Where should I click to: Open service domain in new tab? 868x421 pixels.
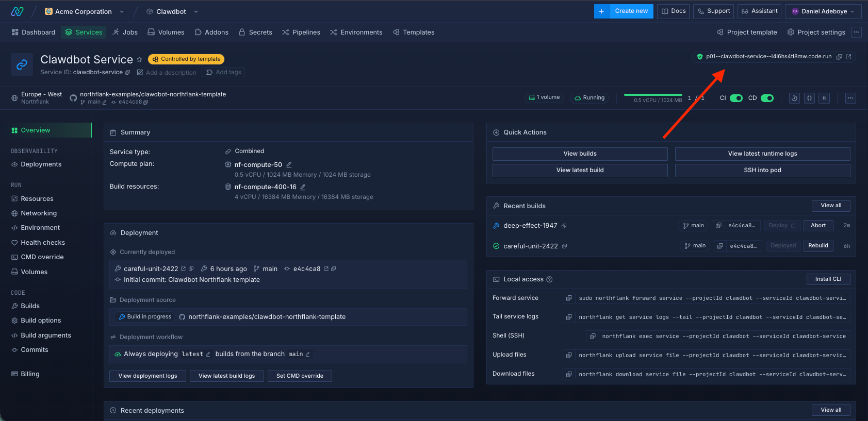[x=848, y=57]
